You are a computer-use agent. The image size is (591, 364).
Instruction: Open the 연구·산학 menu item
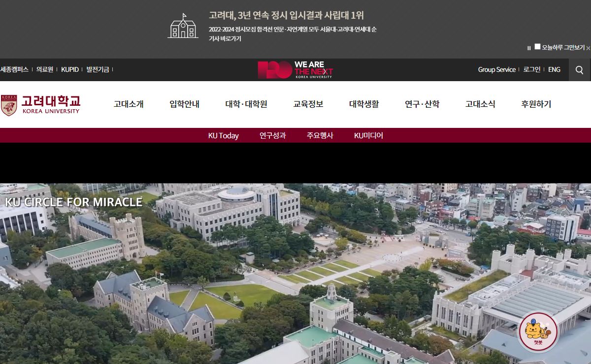tap(422, 104)
